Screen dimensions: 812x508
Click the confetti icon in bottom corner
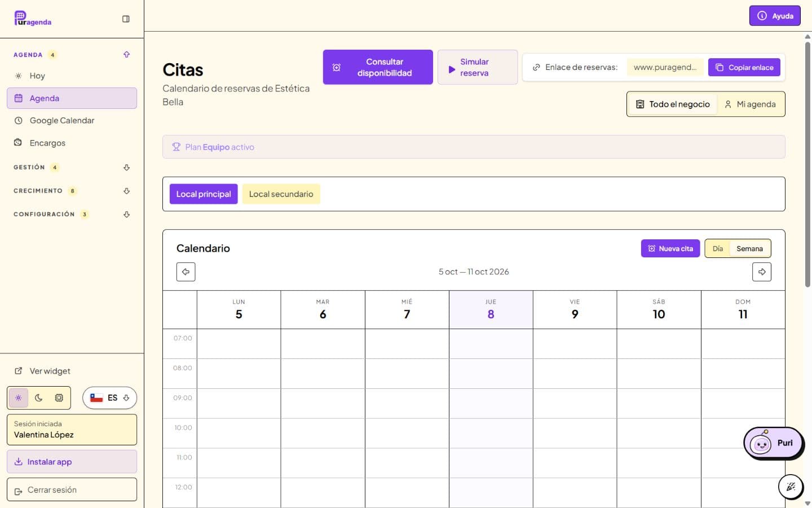point(791,487)
